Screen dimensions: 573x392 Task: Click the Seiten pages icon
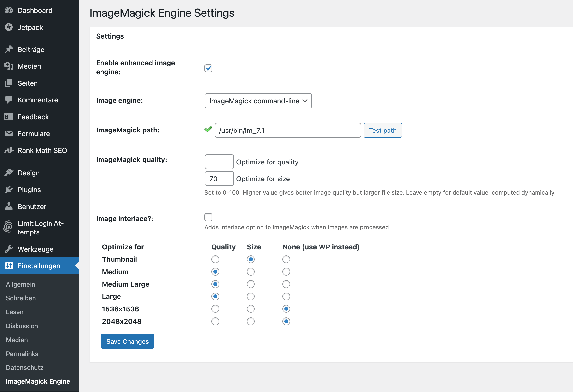pos(9,83)
